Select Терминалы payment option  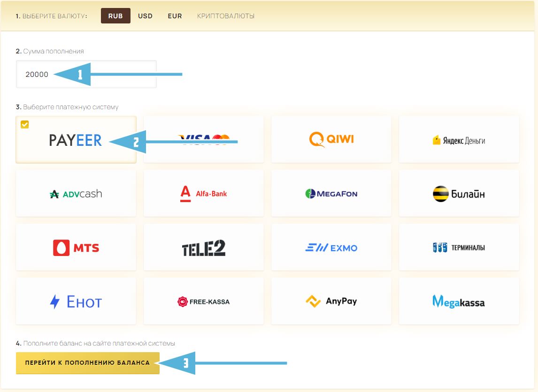[459, 248]
